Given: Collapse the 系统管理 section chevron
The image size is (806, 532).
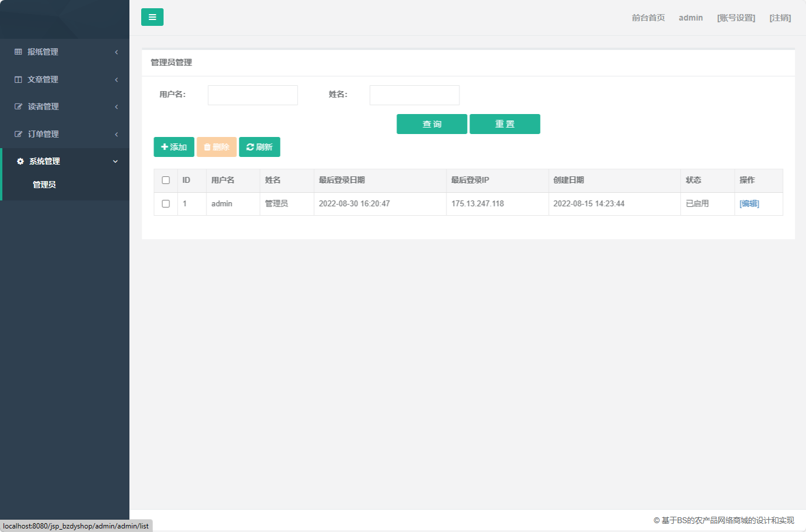Looking at the screenshot, I should pos(115,161).
